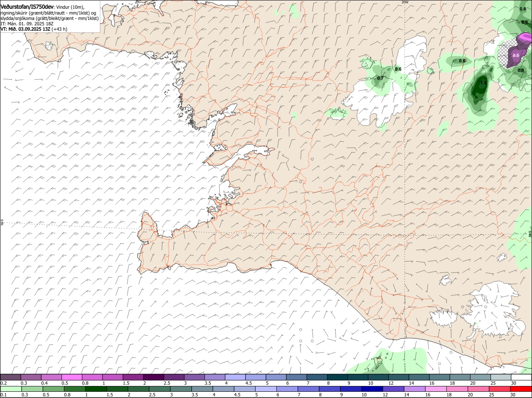Pick snow legend dark teal swatch 8 to 9
The height and width of the screenshot is (398, 532).
(338, 377)
